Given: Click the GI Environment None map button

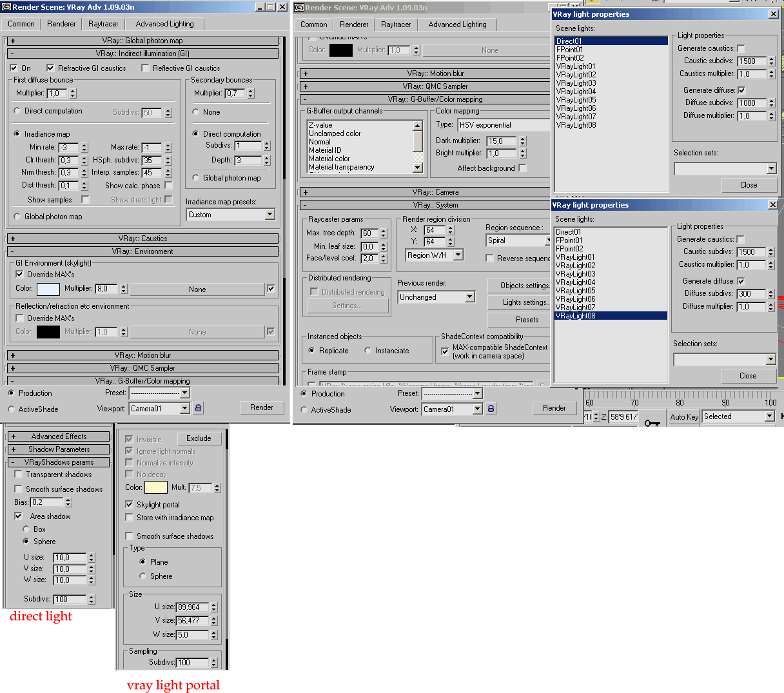Looking at the screenshot, I should (x=197, y=289).
